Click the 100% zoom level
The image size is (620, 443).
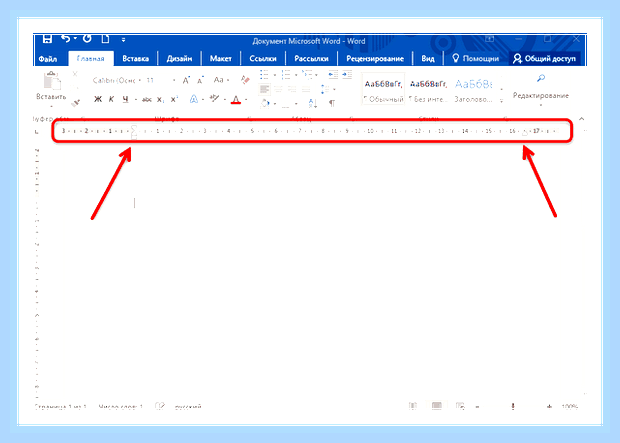click(569, 407)
